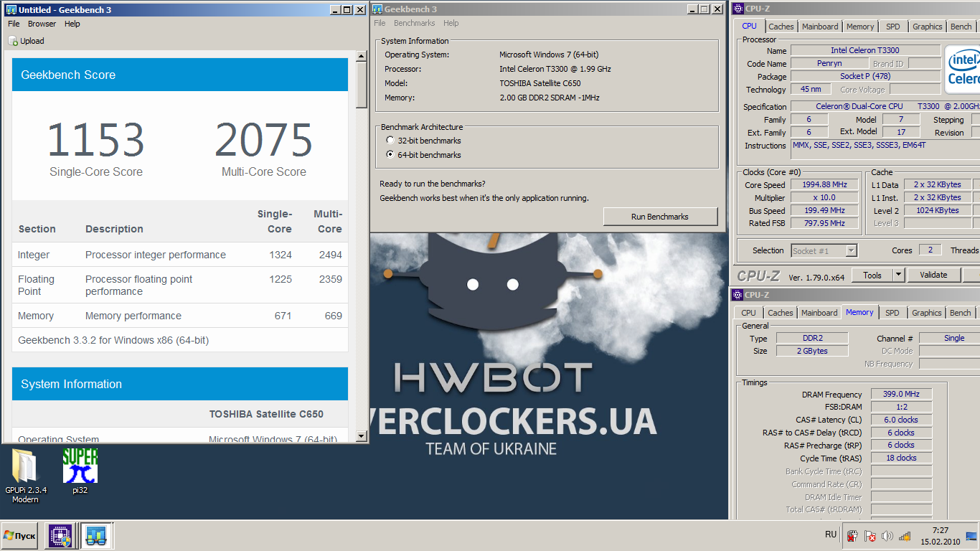Switch to Caches tab in lower CPU-Z
This screenshot has height=551, width=980.
coord(781,313)
